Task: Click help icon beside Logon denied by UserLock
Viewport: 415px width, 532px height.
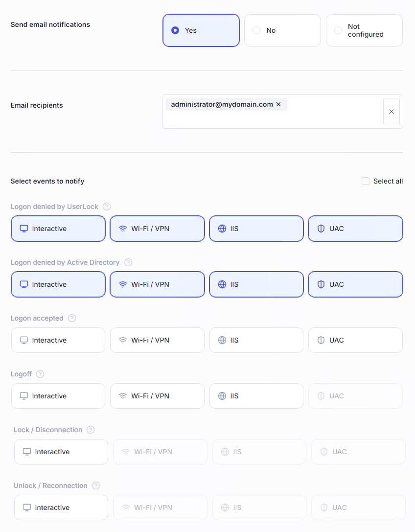Action: pos(107,207)
